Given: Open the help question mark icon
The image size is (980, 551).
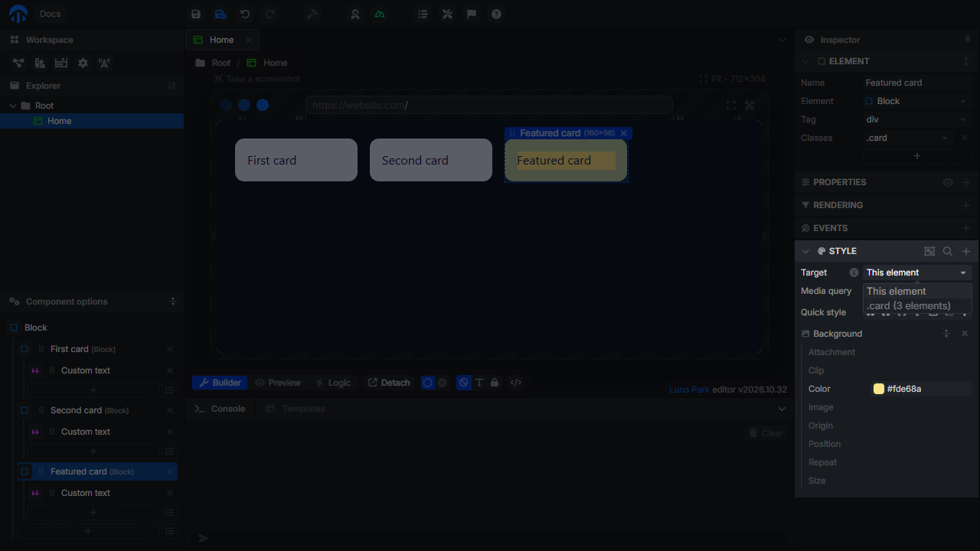Looking at the screenshot, I should click(496, 14).
